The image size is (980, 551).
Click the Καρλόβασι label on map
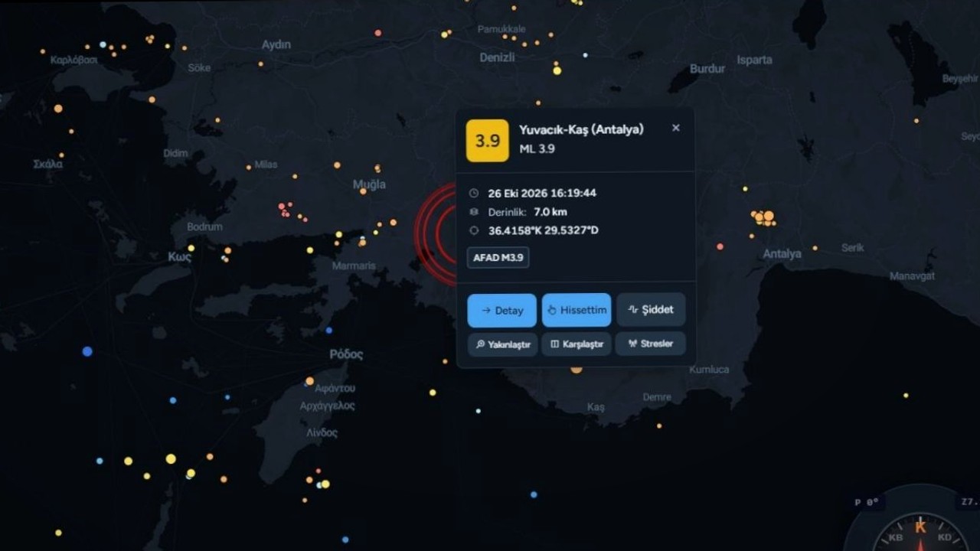coord(74,60)
